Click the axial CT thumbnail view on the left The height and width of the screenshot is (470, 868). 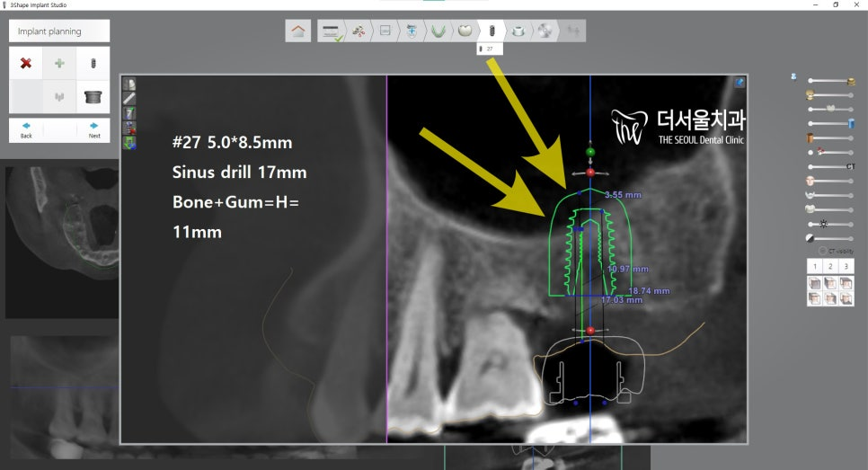[58, 241]
